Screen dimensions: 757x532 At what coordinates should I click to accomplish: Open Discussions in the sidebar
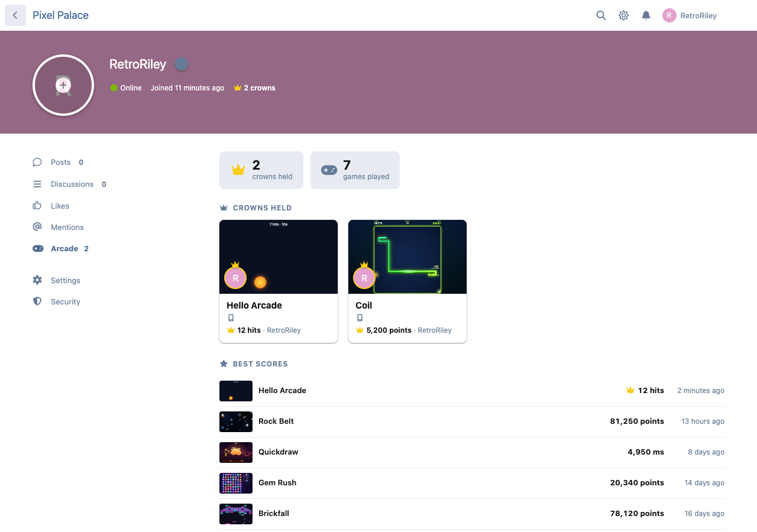69,184
